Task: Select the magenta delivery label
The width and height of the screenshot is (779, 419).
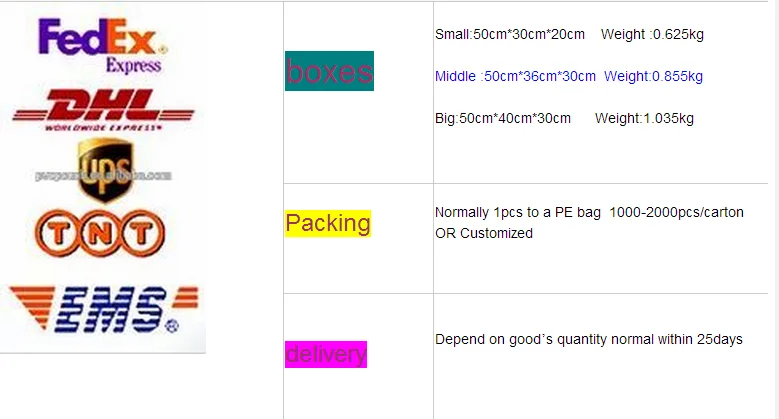Action: click(325, 354)
